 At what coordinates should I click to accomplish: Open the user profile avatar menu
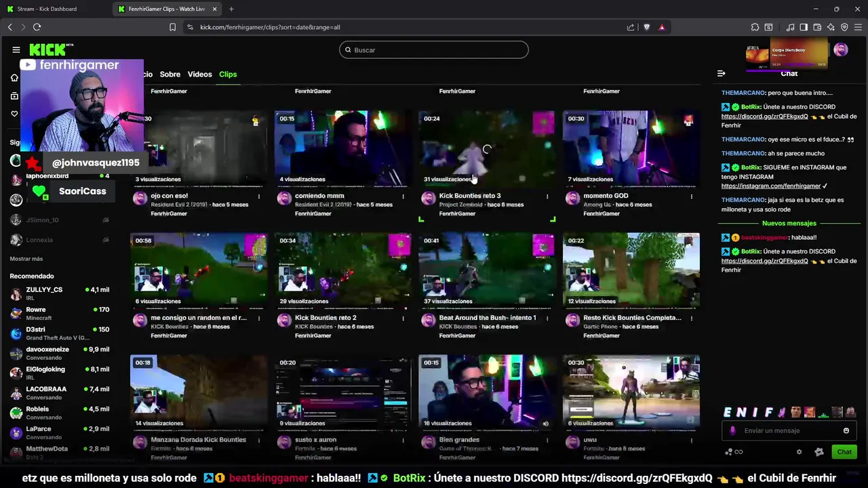click(841, 49)
